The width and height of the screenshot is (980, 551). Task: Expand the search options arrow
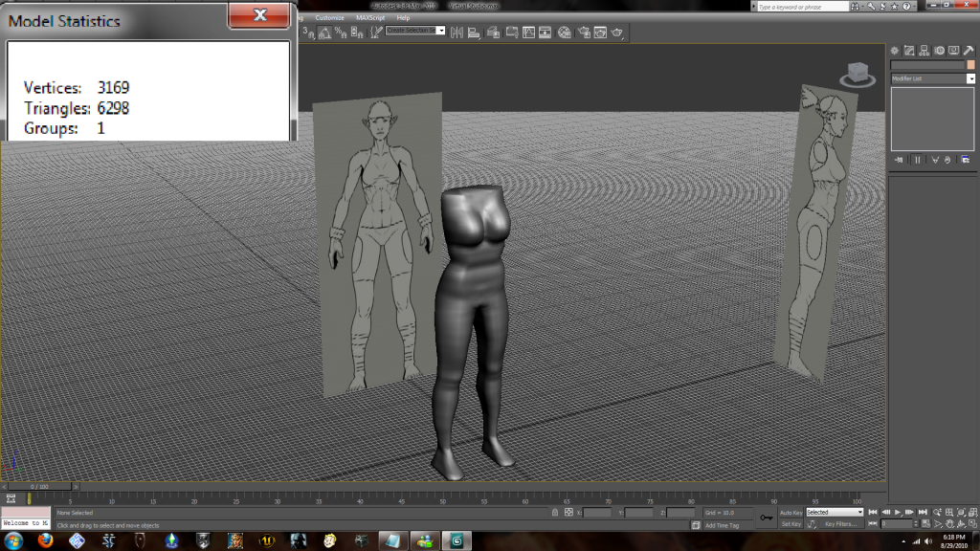pos(862,7)
